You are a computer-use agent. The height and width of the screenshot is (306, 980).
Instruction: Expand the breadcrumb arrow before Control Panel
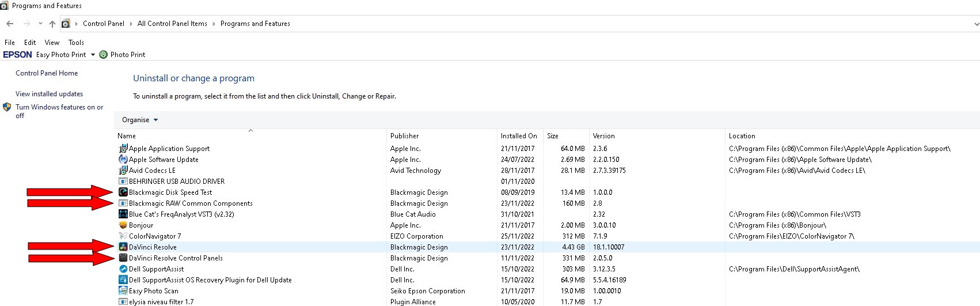[x=76, y=24]
